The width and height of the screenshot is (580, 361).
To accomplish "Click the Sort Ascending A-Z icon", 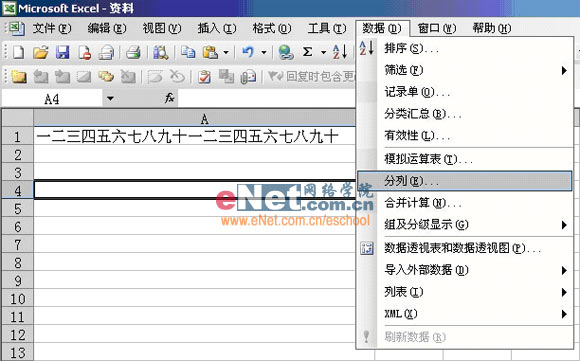I will tap(340, 52).
